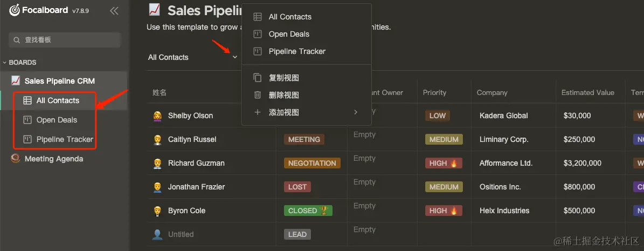Click the HIGH priority tag for Byron Cole
This screenshot has height=251, width=644.
[444, 211]
